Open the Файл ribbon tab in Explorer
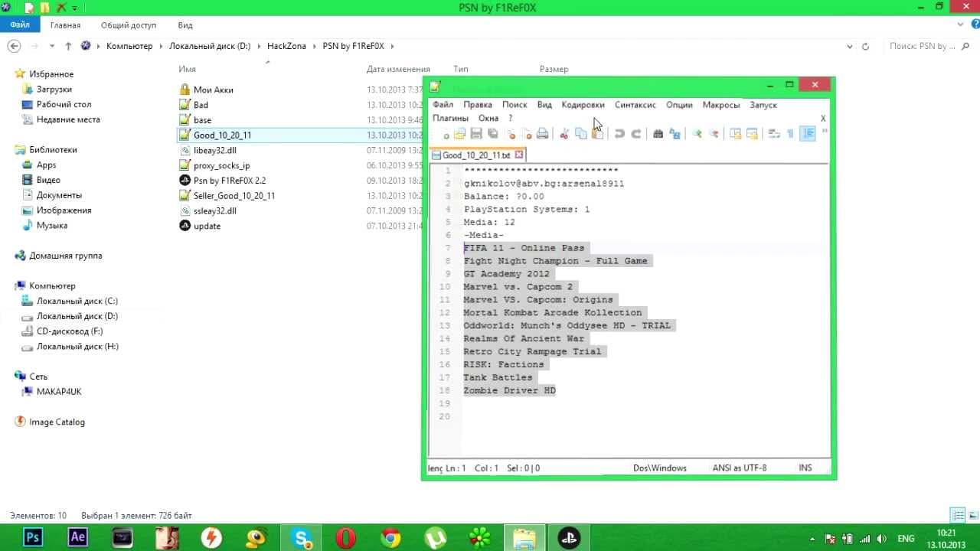 [x=20, y=25]
